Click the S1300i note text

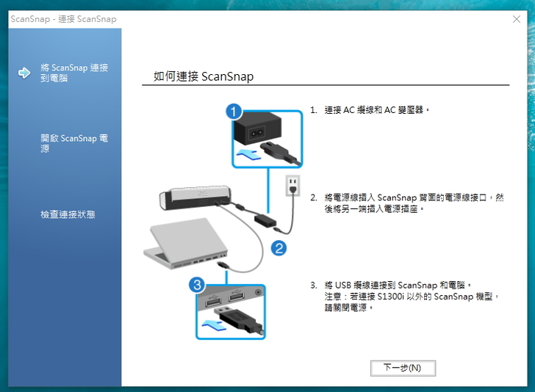tap(412, 302)
